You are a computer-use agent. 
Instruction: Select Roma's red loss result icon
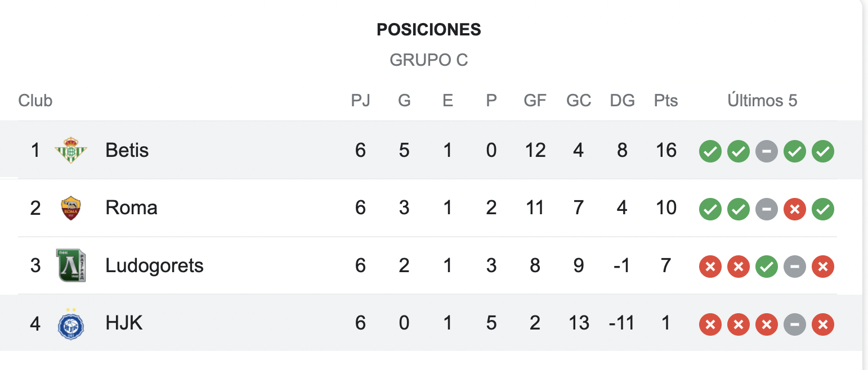pos(795,209)
